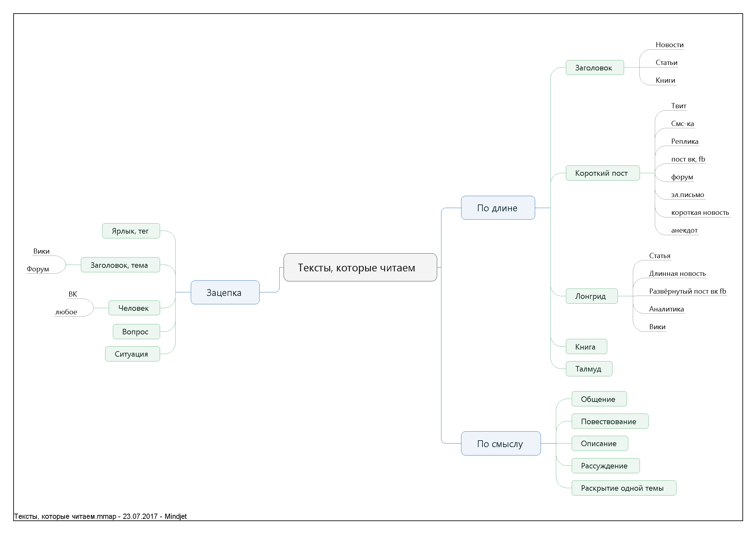Select the "Твит" leaf item
The image size is (756, 534).
[678, 106]
